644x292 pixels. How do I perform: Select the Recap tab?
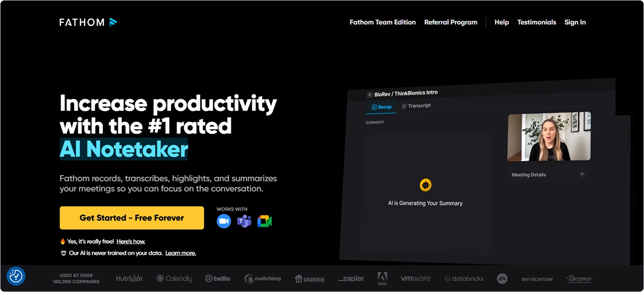[x=381, y=107]
